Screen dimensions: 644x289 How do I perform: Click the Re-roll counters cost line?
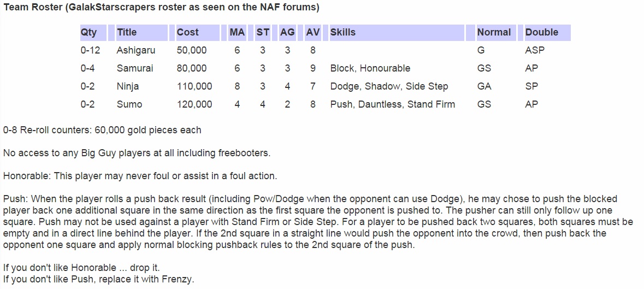[102, 130]
